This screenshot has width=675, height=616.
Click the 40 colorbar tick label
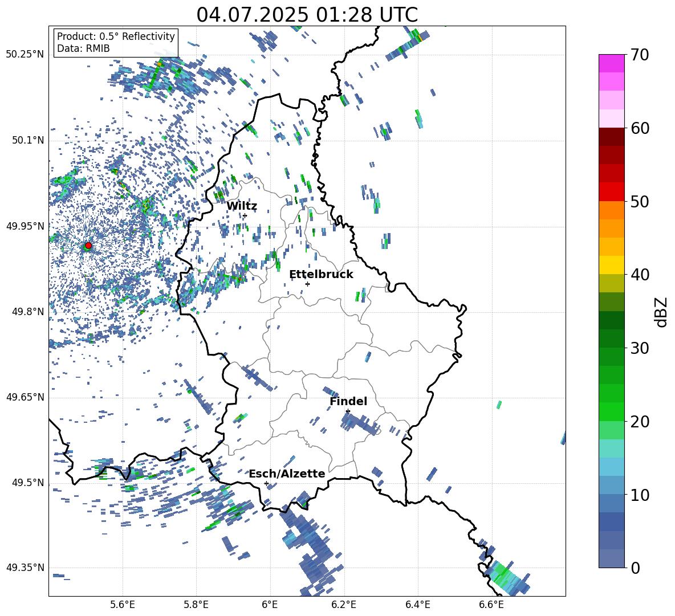640,275
